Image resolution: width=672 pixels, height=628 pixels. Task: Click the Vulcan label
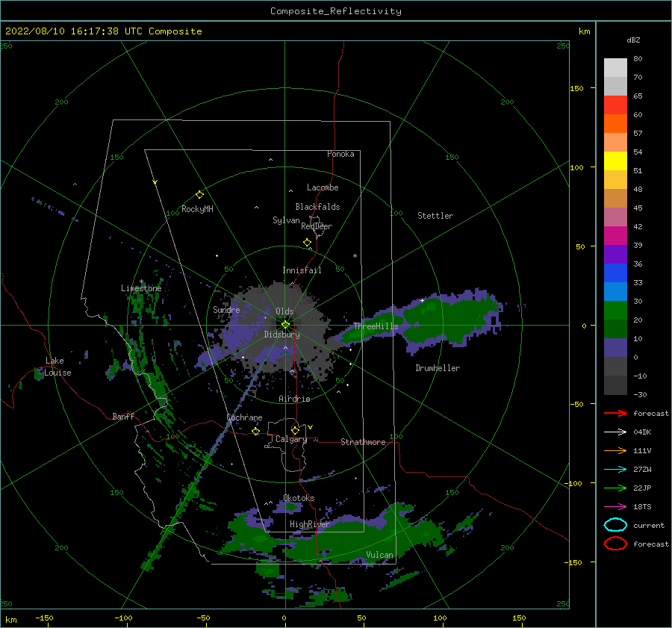(380, 555)
